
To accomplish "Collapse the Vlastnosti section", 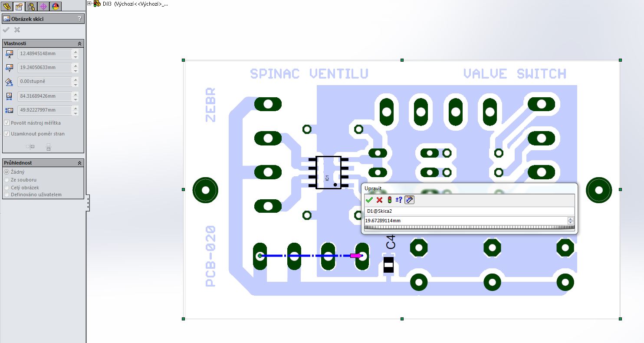I will pos(79,44).
